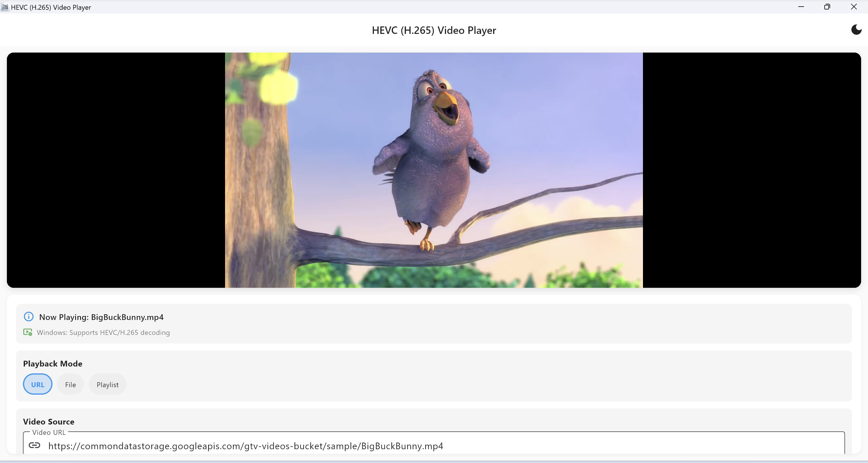Screen dimensions: 868x463
Task: Click the Playback Mode heading
Action: [x=53, y=364]
